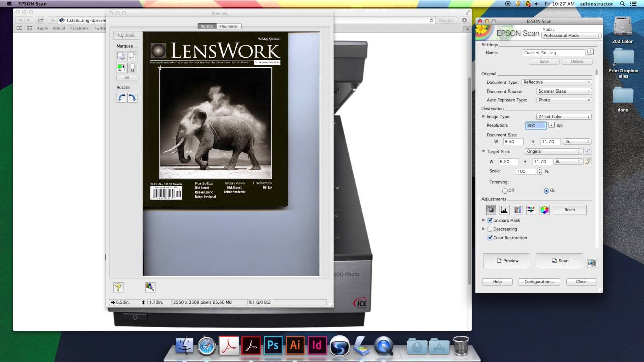The width and height of the screenshot is (644, 362).
Task: Click the copy marquee icon
Action: [x=132, y=56]
